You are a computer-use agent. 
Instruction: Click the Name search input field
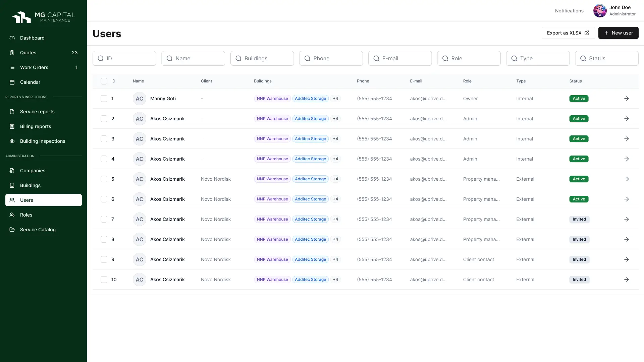click(193, 58)
